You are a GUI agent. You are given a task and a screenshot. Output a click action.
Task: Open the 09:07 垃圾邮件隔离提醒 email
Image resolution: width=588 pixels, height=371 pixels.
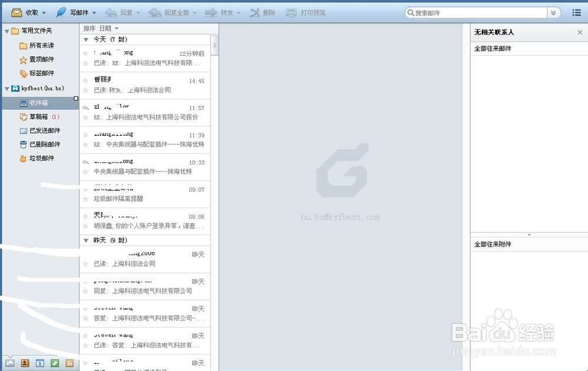145,194
